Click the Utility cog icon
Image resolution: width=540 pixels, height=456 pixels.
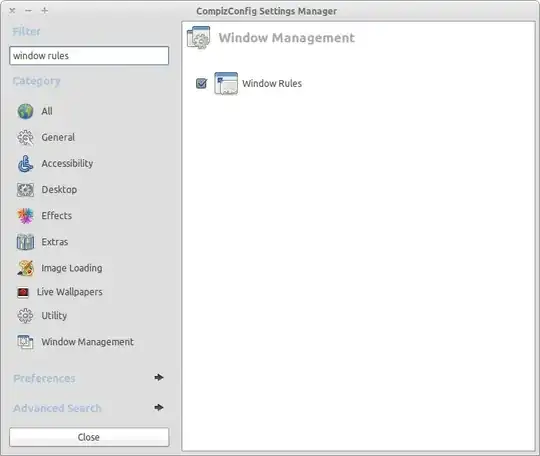click(25, 315)
